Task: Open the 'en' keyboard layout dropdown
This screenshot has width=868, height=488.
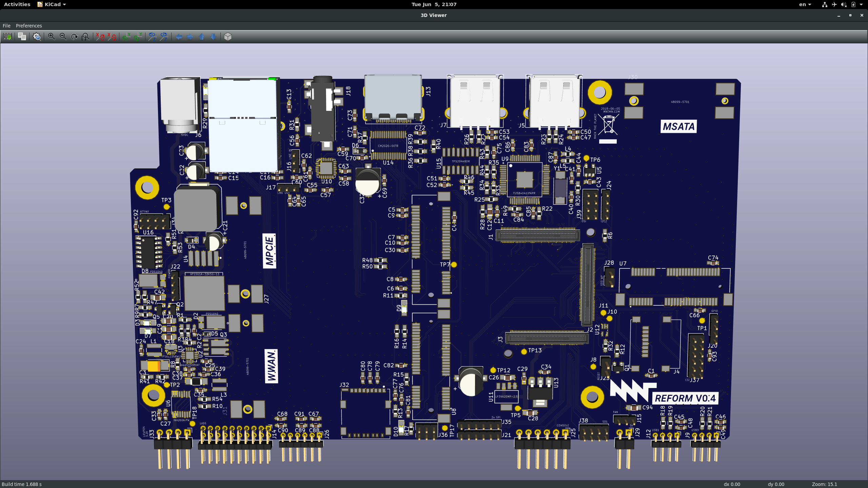Action: pyautogui.click(x=805, y=4)
